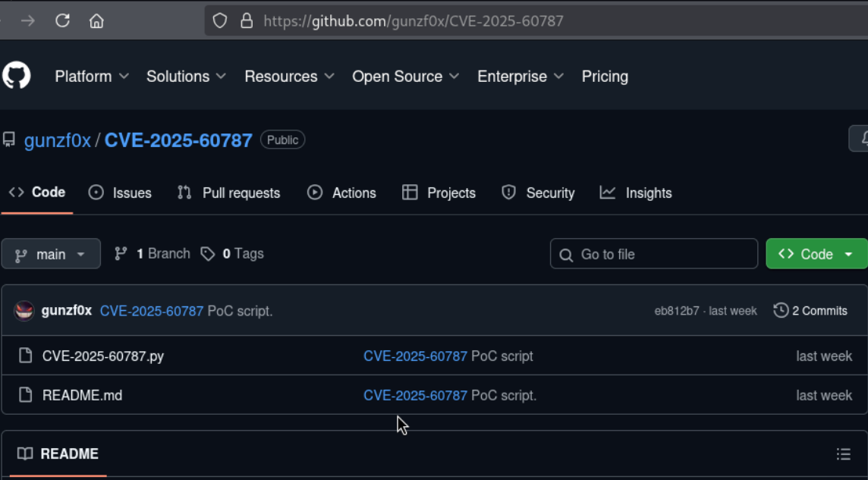Click last week timestamp in README.md row

click(x=824, y=395)
